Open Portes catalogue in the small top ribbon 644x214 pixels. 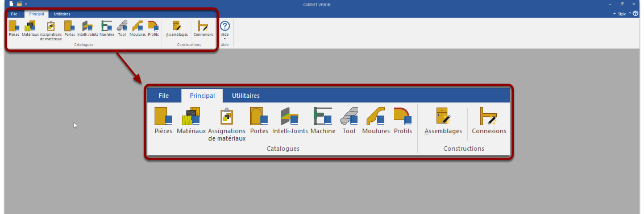point(69,29)
